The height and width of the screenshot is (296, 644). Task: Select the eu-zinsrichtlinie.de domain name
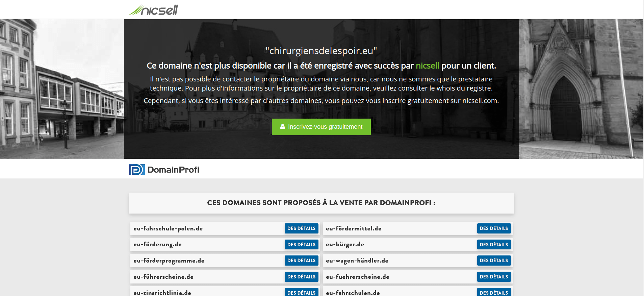[162, 293]
